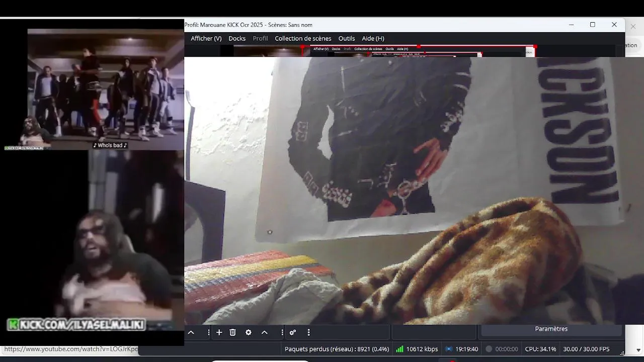
Task: Click the grey recording status dot
Action: click(x=489, y=349)
